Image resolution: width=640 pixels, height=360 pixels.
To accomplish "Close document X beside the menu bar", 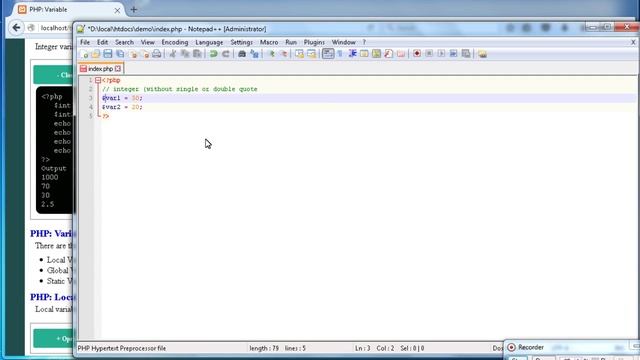I will [633, 42].
